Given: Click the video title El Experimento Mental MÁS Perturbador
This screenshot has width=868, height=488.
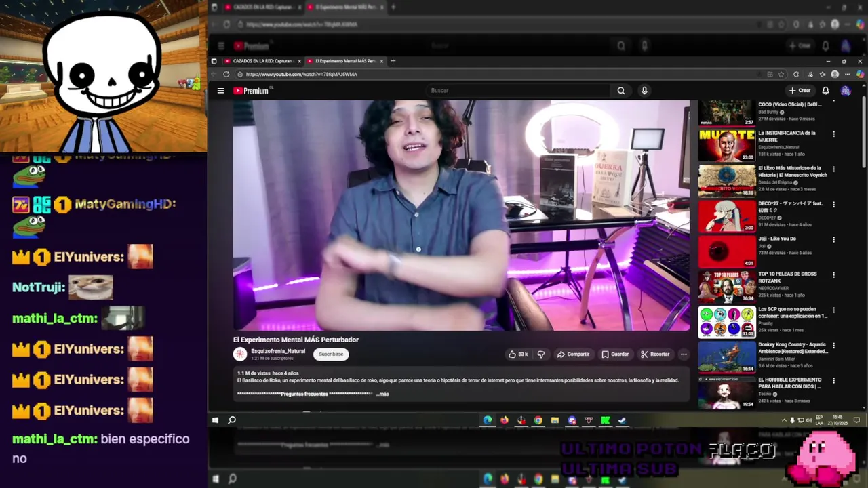Looking at the screenshot, I should pos(296,340).
